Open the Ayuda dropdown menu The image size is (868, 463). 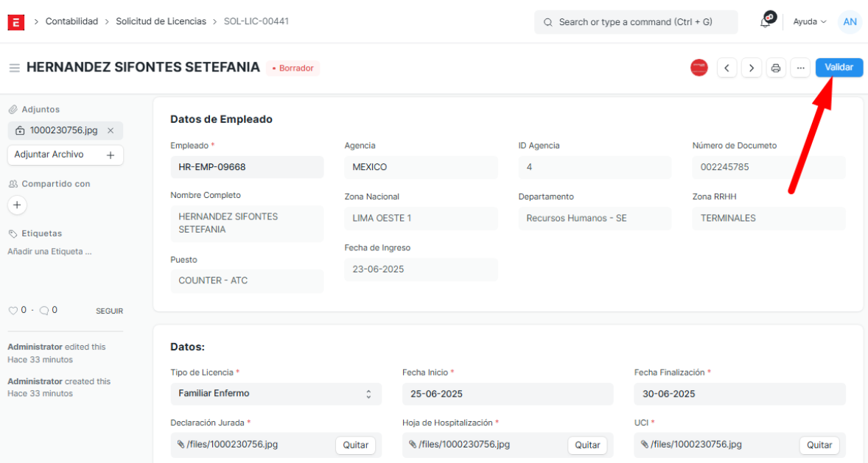click(809, 22)
